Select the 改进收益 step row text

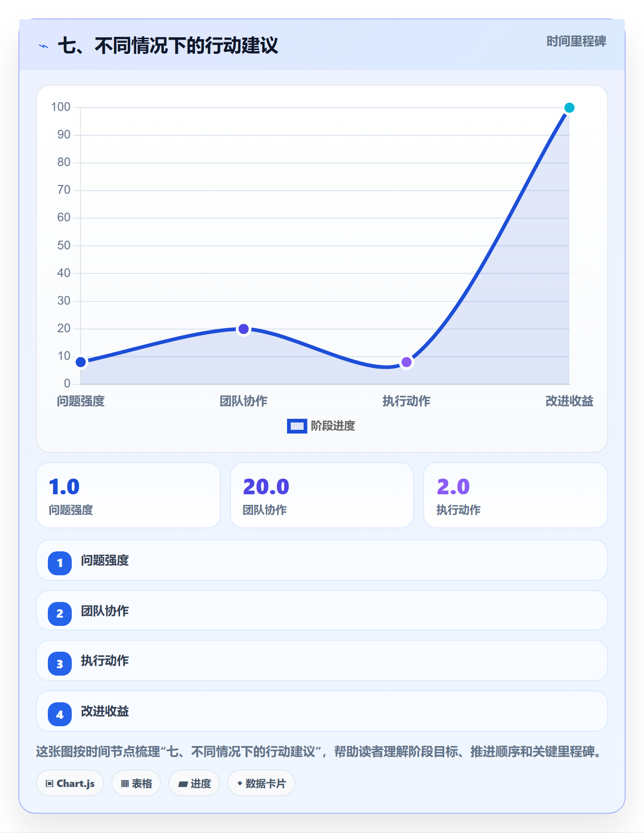[x=105, y=712]
